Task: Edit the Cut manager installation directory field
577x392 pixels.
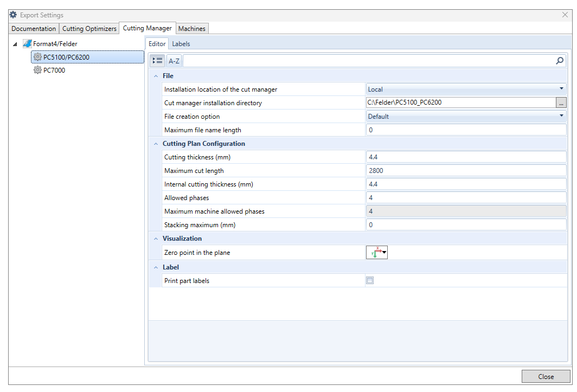Action: [x=461, y=102]
